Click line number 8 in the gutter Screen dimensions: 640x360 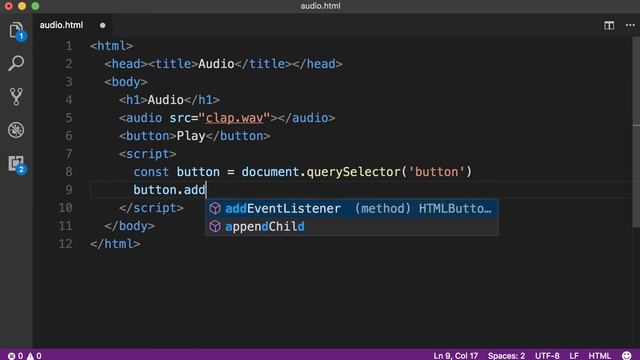tap(69, 172)
